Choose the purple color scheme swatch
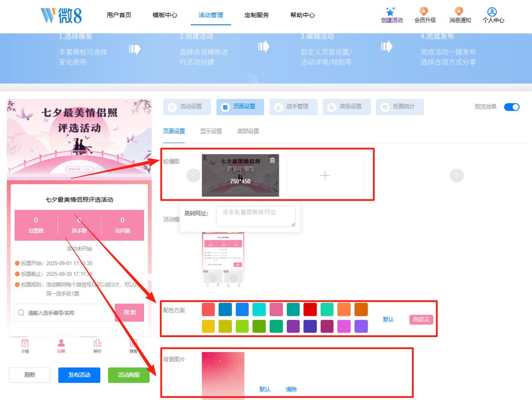 293,326
